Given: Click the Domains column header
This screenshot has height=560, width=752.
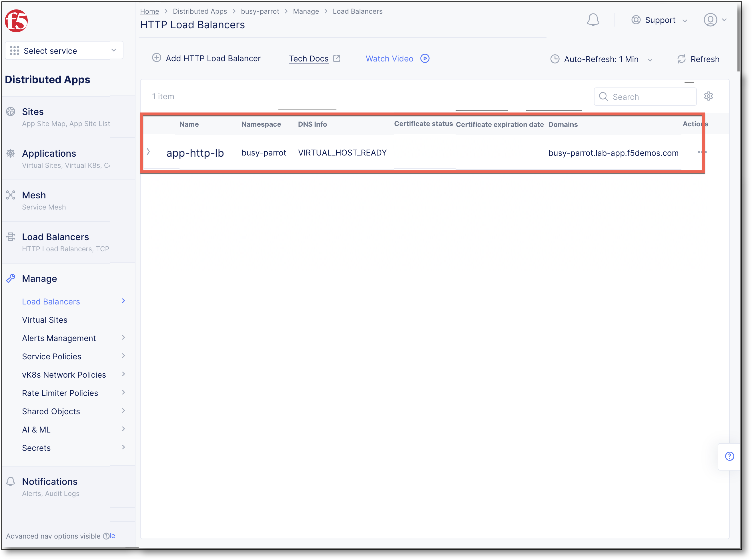Looking at the screenshot, I should pyautogui.click(x=563, y=124).
